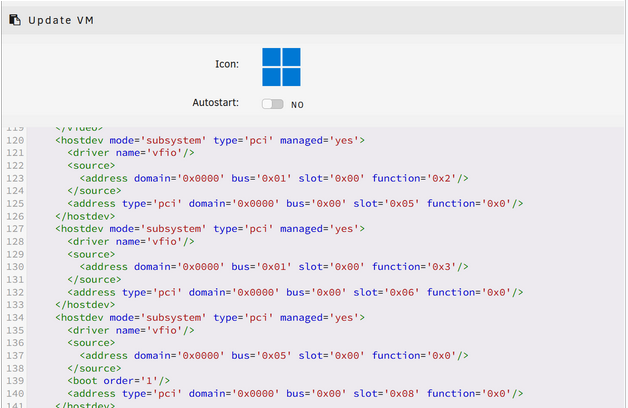
Task: Click the source address with function 0x2
Action: [x=274, y=178]
